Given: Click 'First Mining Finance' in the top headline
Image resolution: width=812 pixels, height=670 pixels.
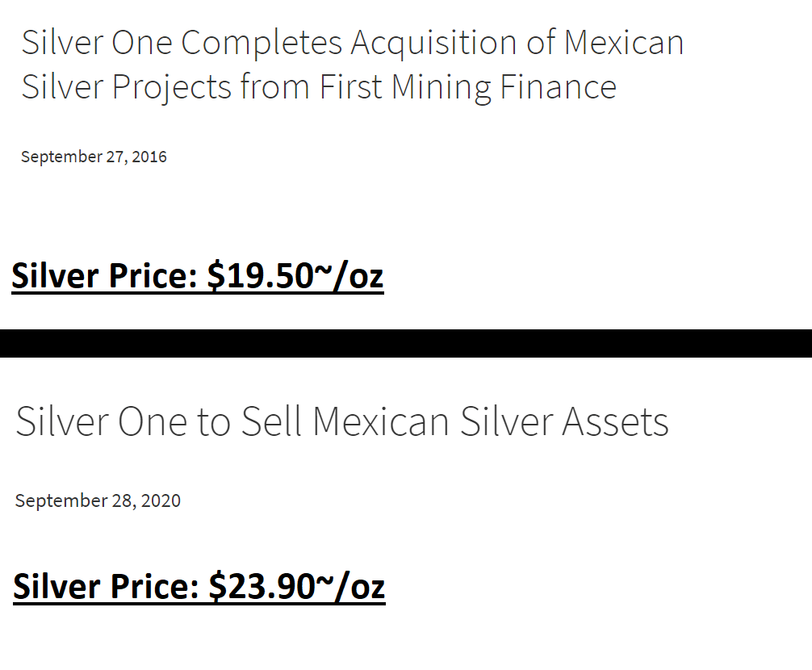Looking at the screenshot, I should [x=467, y=86].
